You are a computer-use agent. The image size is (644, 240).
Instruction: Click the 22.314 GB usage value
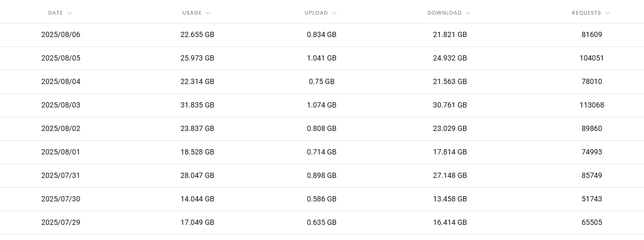(x=197, y=82)
